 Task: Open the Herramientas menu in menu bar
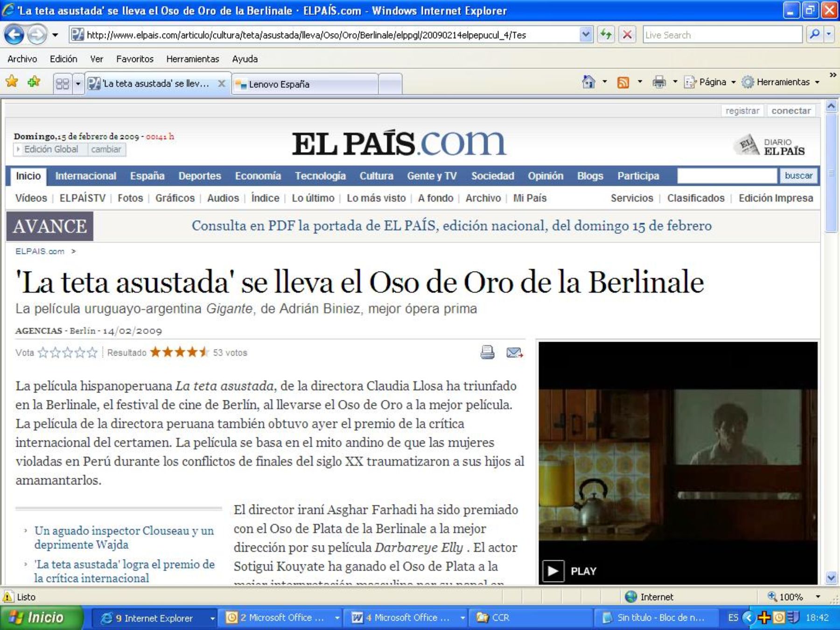point(193,59)
